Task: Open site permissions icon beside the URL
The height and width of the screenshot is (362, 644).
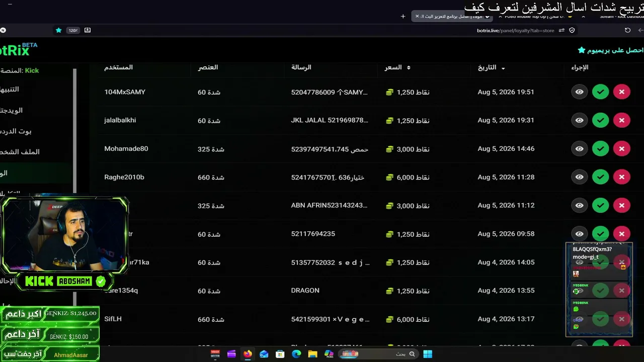Action: coord(561,30)
